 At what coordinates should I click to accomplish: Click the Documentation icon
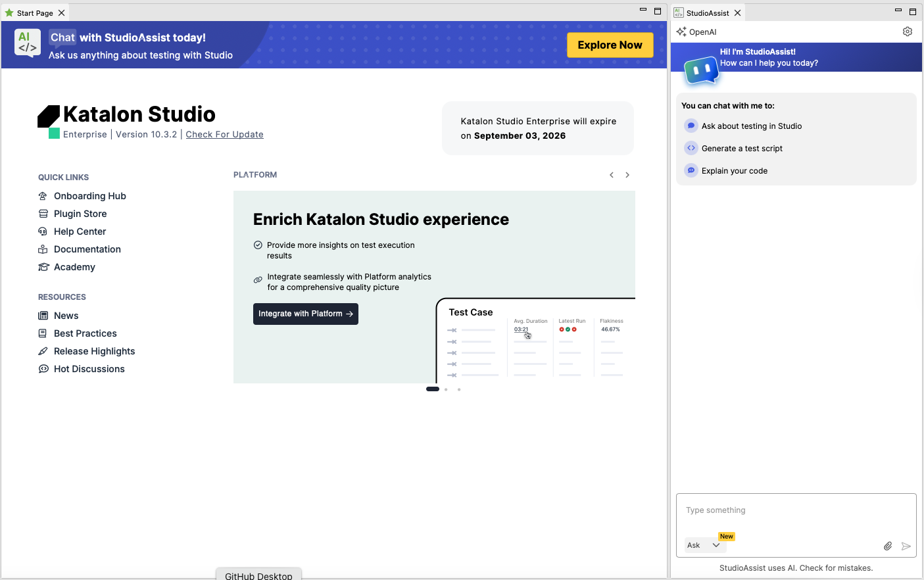[x=43, y=249]
